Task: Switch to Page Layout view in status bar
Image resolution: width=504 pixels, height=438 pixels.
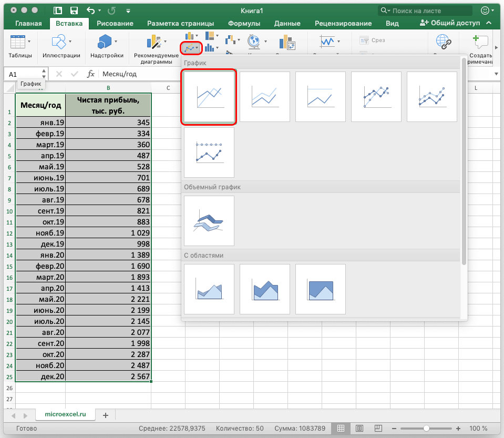Action: pyautogui.click(x=359, y=428)
